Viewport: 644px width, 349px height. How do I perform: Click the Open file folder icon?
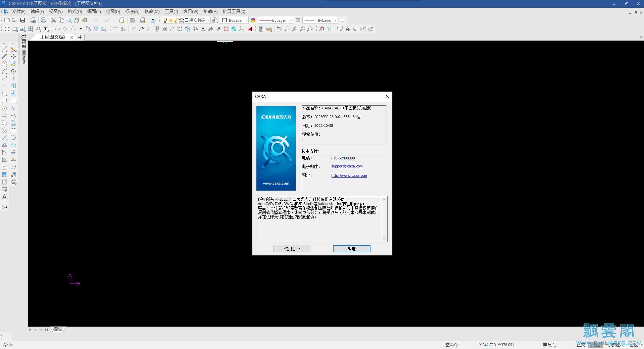pyautogui.click(x=14, y=20)
